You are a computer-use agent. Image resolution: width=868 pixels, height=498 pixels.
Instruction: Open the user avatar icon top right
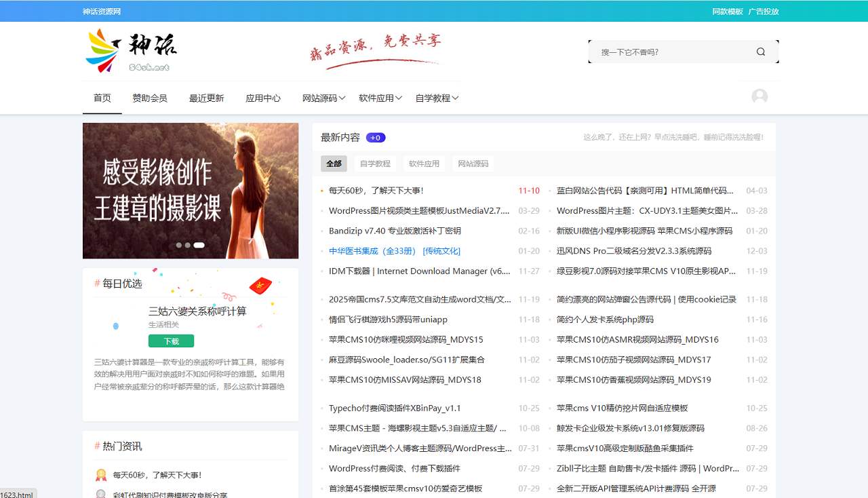pos(759,96)
